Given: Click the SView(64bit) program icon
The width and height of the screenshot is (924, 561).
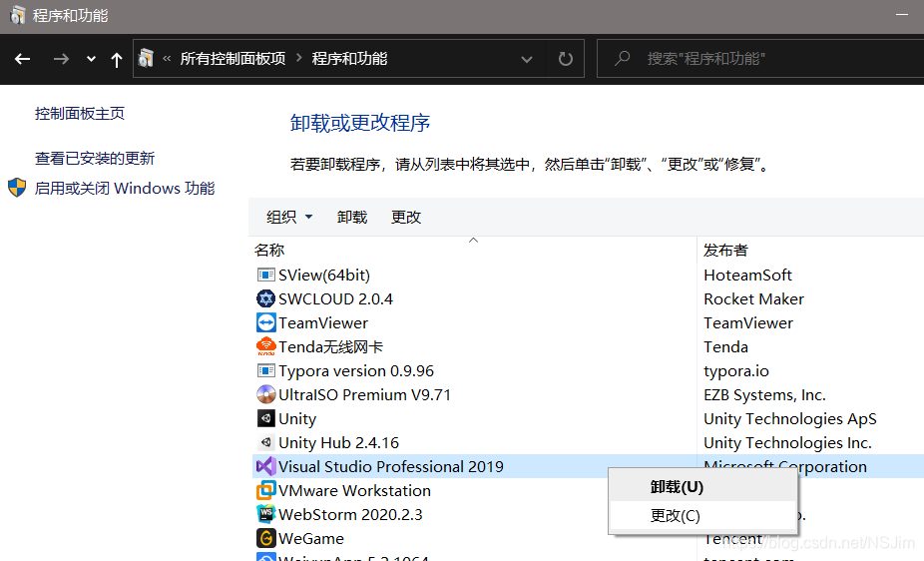Looking at the screenshot, I should pyautogui.click(x=265, y=275).
